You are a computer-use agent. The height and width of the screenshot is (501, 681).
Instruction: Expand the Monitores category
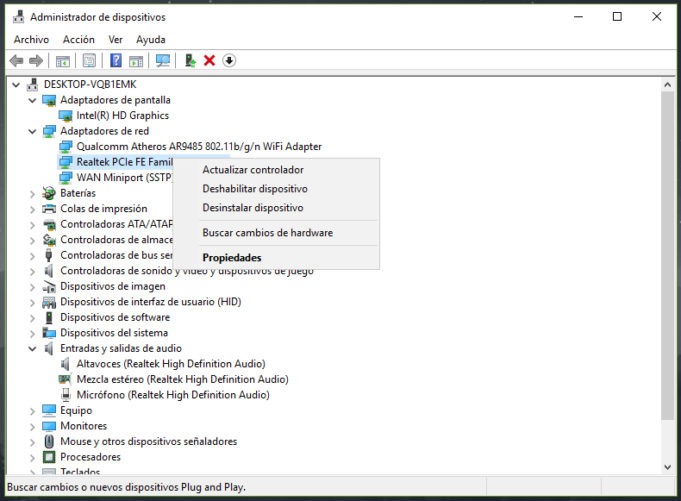32,426
